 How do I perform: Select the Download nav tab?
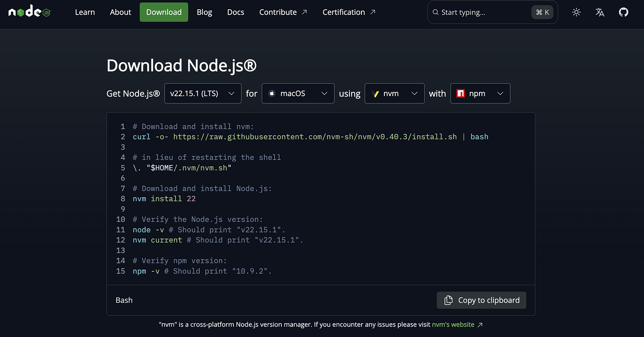pos(164,12)
